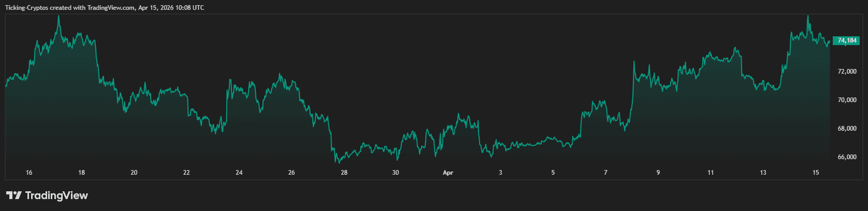Click the 66,000 price axis label

847,157
